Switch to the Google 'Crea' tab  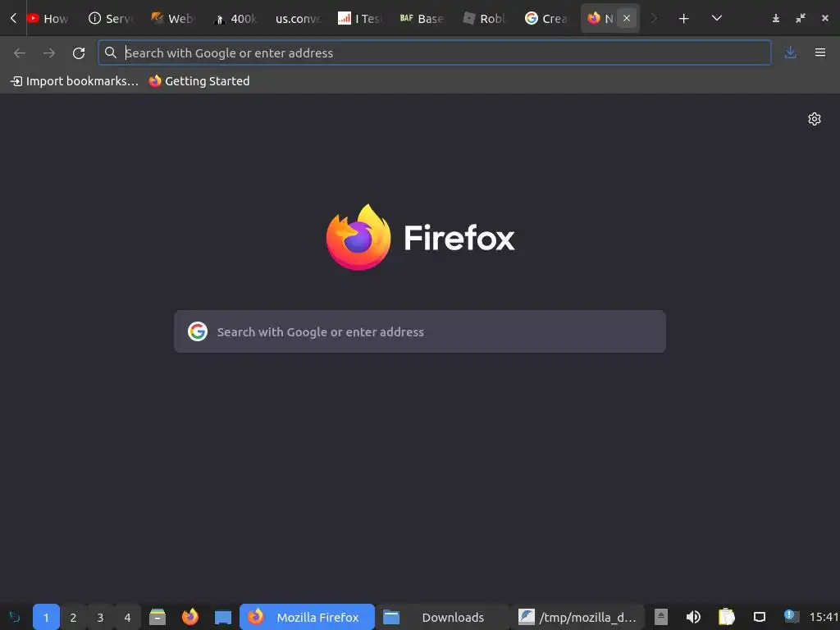click(x=546, y=18)
